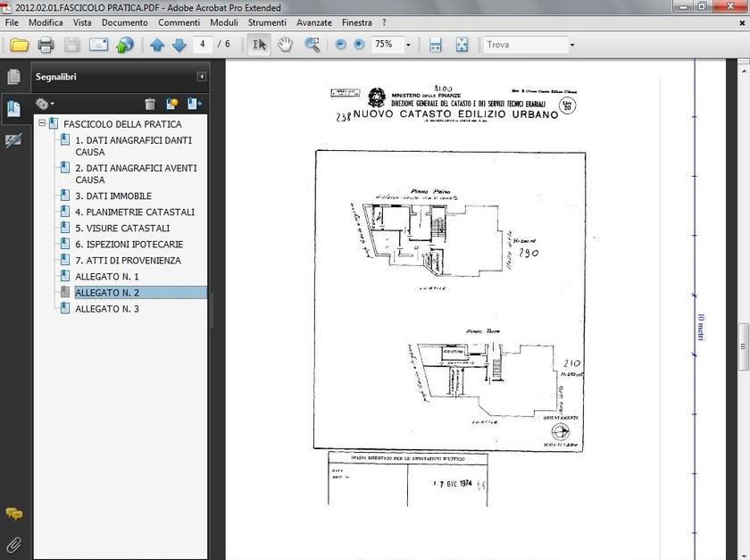Open the Strumenti menu
The height and width of the screenshot is (560, 750).
point(267,22)
